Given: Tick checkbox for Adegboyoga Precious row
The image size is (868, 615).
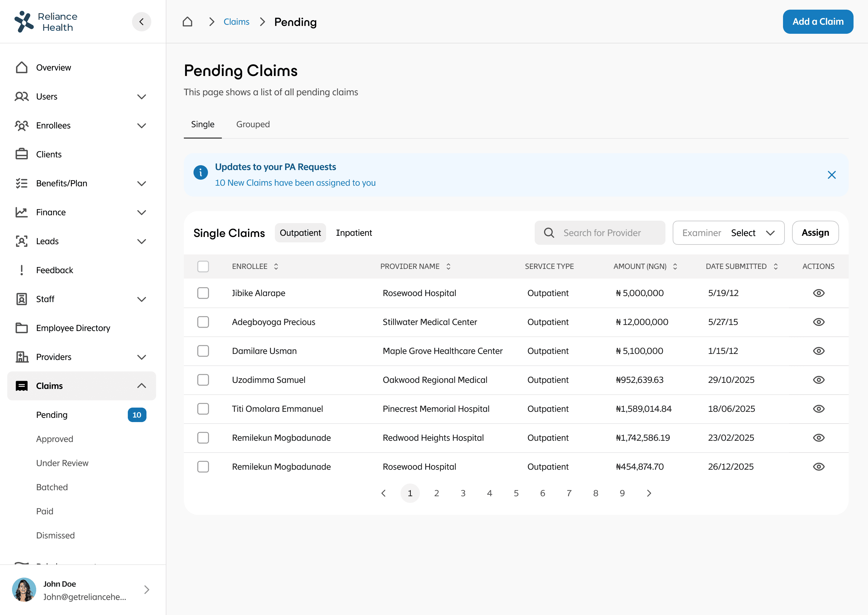Looking at the screenshot, I should (203, 322).
